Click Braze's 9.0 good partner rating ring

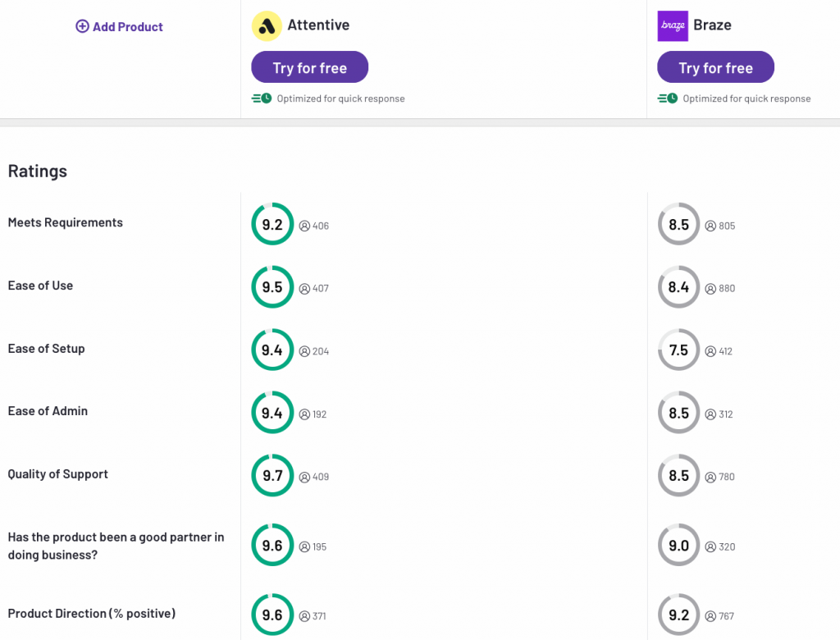[x=678, y=546]
